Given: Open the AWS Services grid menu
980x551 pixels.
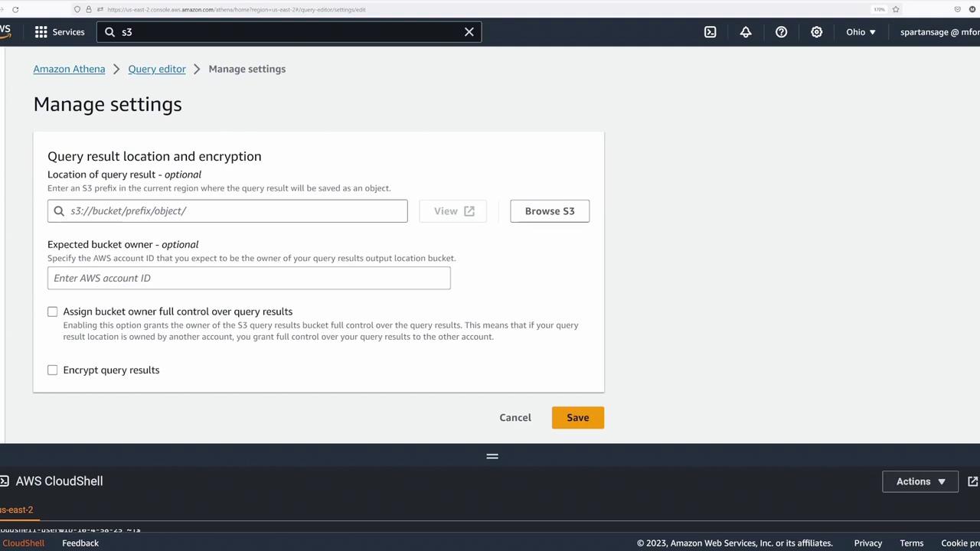Looking at the screenshot, I should pos(41,32).
